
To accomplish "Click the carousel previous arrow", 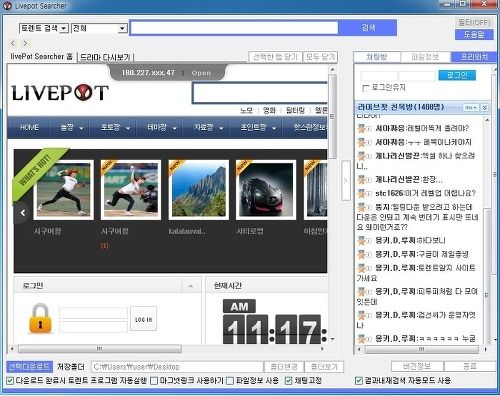I will (23, 213).
